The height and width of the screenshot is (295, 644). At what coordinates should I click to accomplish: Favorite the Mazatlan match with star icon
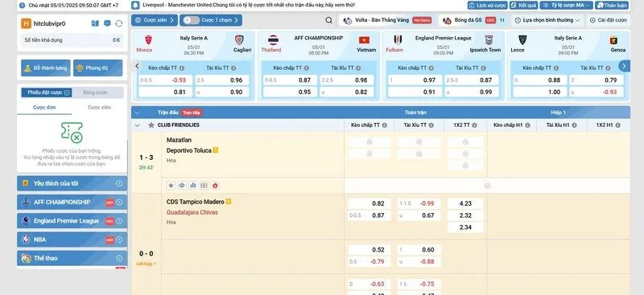[x=171, y=186]
